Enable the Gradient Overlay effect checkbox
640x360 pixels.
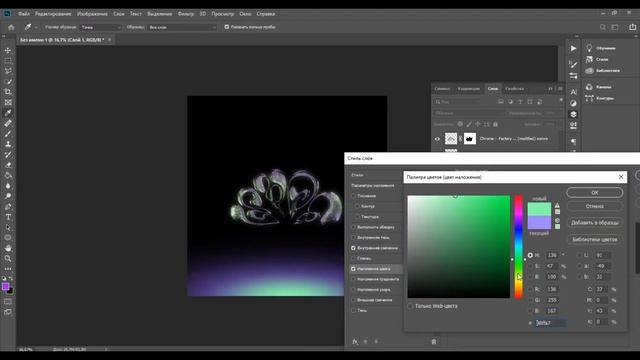coord(353,279)
